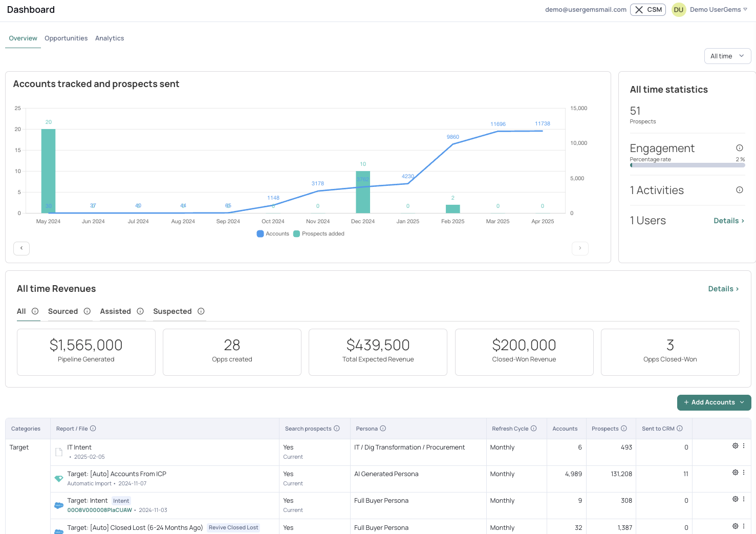Click the Pipeline Generated $1,565,000 card
Viewport: 756px width, 534px height.
coord(86,352)
